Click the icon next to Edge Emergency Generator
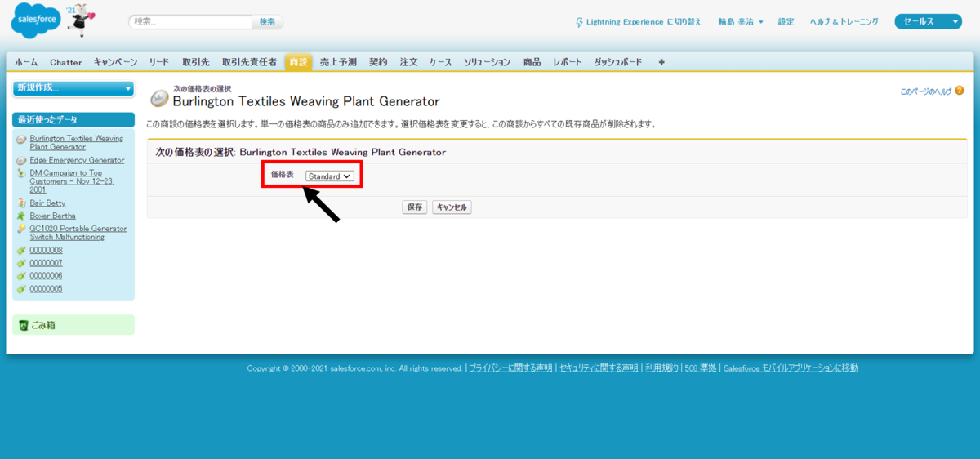Viewport: 980px width, 459px height. [x=21, y=160]
